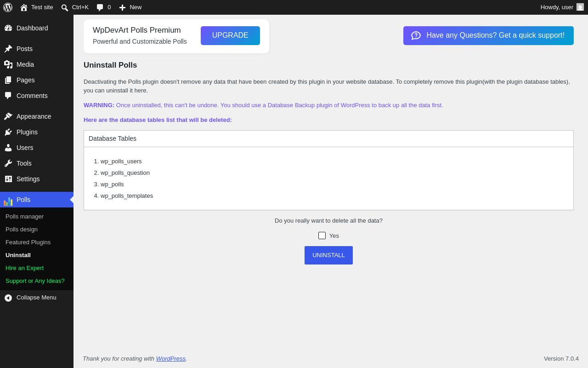Click the Polls bar chart icon
The width and height of the screenshot is (588, 368).
click(8, 201)
